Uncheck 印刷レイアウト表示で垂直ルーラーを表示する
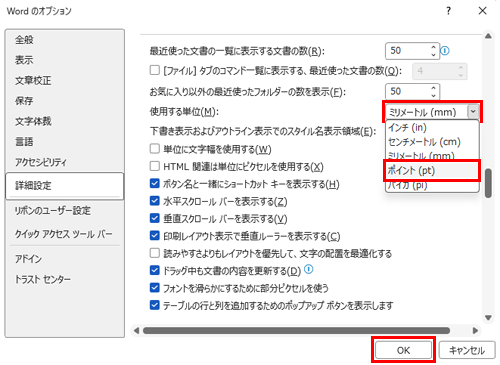The height and width of the screenshot is (365, 500). 155,235
